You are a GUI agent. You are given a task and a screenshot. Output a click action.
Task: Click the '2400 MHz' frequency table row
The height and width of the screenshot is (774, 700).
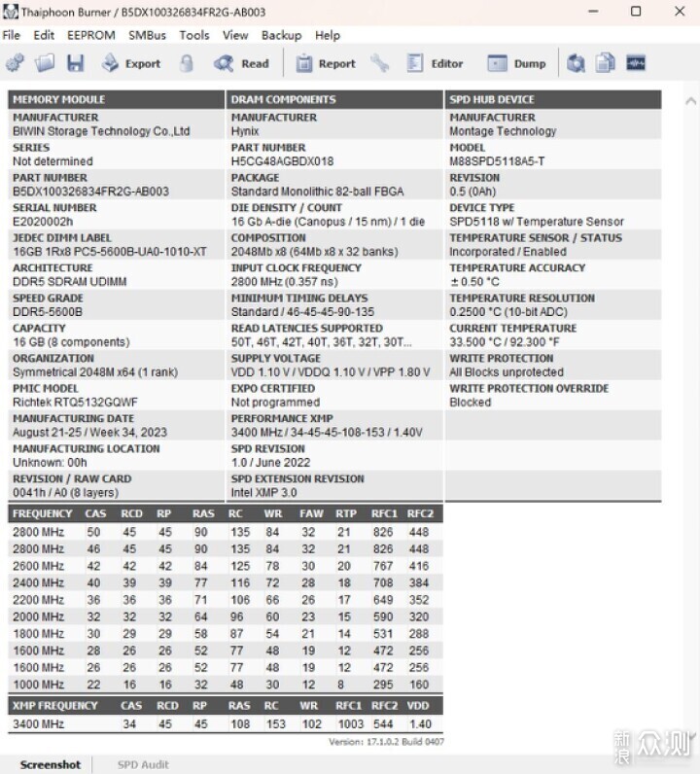[x=226, y=583]
